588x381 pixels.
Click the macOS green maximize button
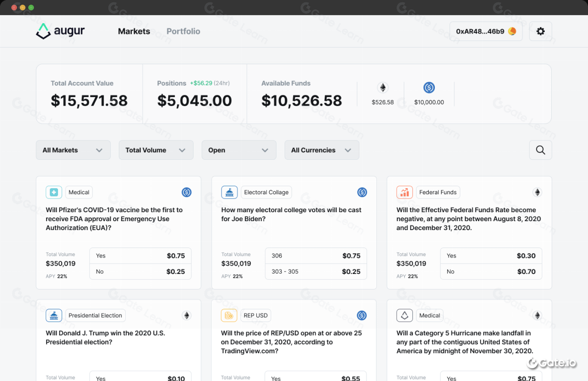pos(31,8)
